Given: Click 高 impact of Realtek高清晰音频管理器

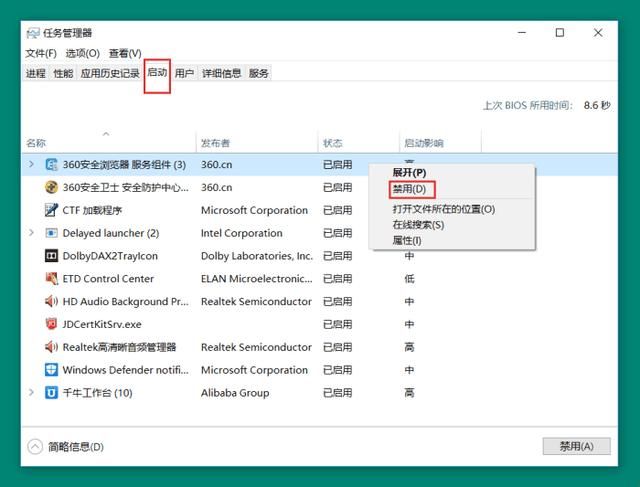Looking at the screenshot, I should click(409, 347).
